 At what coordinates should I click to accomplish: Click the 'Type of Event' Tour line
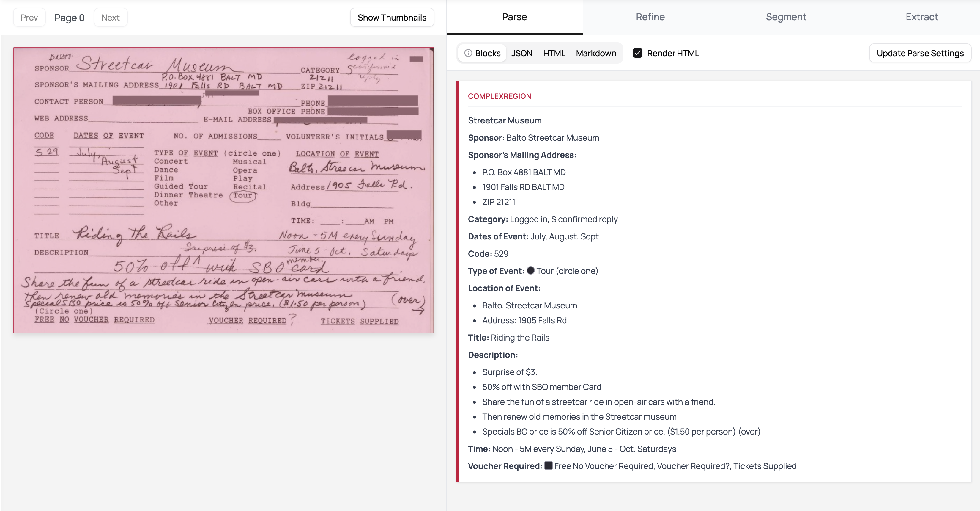click(x=532, y=271)
